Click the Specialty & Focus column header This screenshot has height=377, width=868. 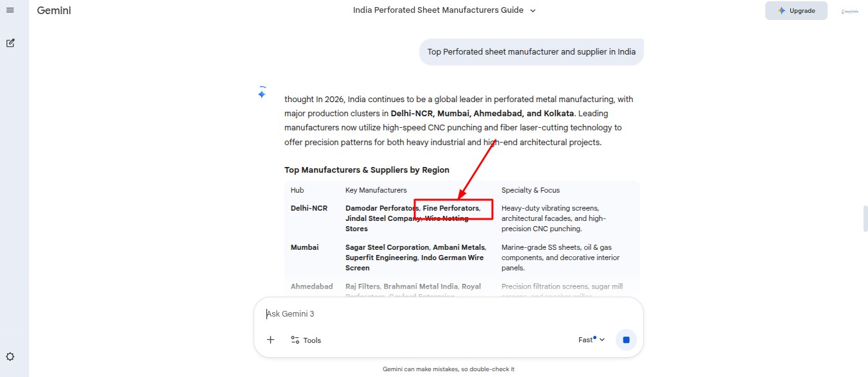530,190
